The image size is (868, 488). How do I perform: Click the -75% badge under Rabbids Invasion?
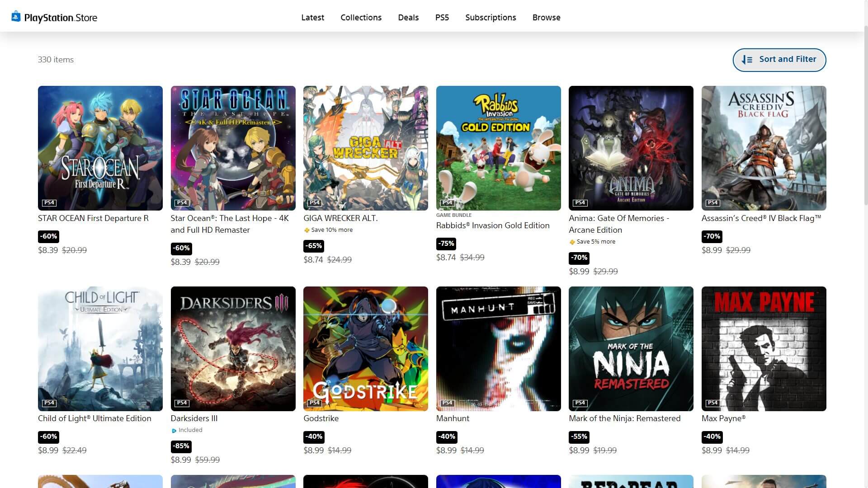coord(446,244)
